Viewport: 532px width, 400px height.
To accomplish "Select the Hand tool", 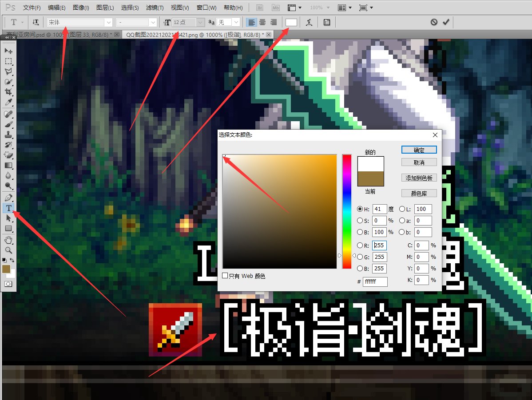I will click(8, 240).
